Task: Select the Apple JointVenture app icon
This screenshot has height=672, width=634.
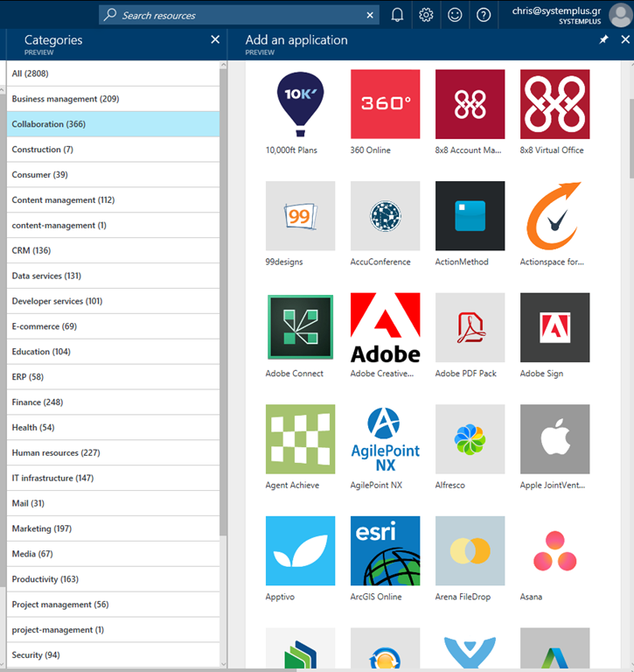Action: pos(554,439)
